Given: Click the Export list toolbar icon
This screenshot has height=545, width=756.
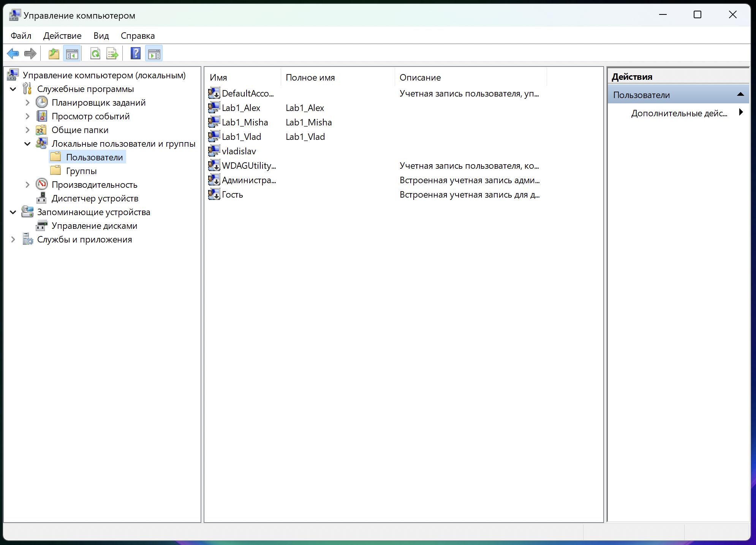Looking at the screenshot, I should point(112,54).
